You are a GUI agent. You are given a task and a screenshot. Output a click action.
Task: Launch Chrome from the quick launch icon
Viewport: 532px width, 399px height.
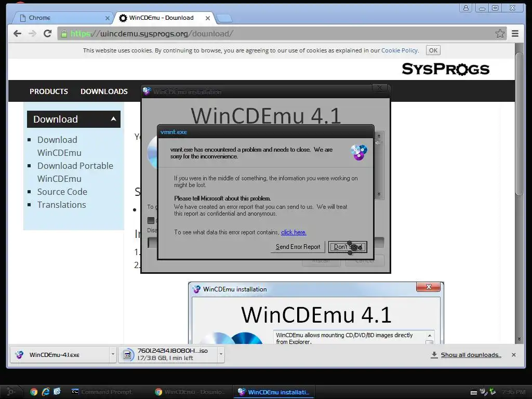34,392
